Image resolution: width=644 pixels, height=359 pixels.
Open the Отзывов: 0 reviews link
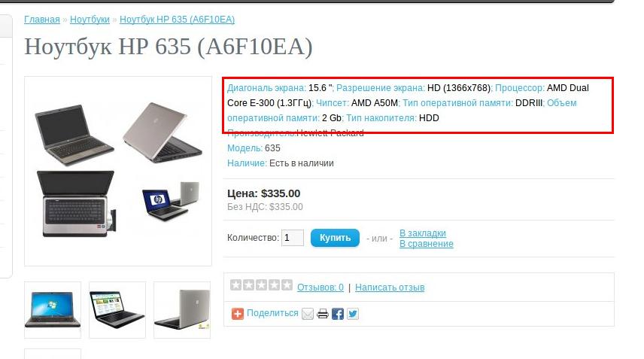click(x=320, y=287)
